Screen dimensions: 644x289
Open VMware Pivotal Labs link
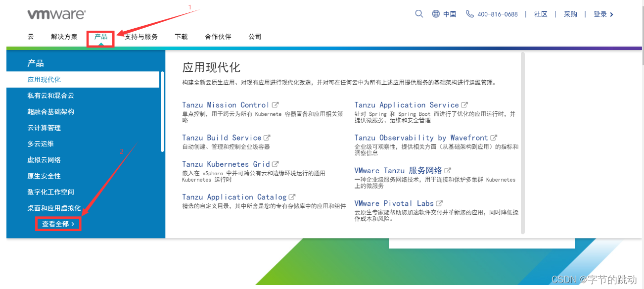(x=394, y=203)
